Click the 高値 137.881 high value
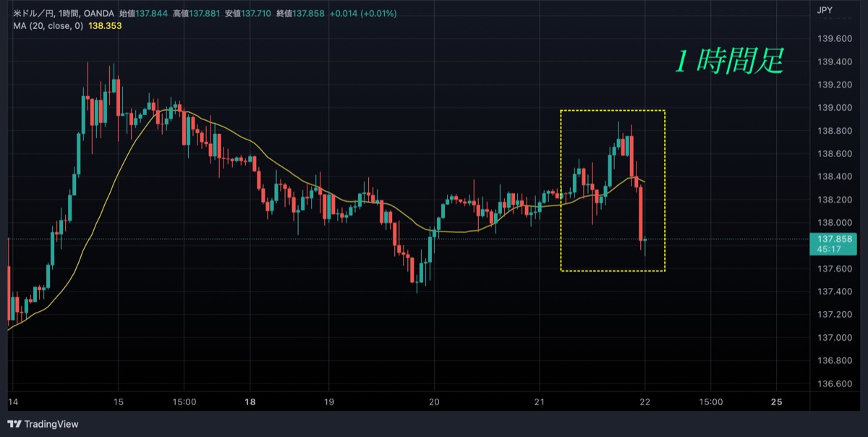Image resolution: width=868 pixels, height=437 pixels. pos(196,13)
